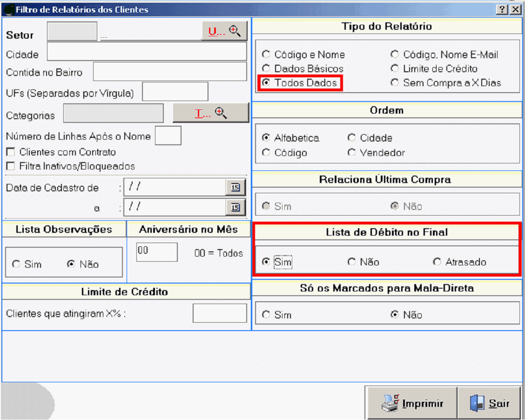Viewport: 525px width, 420px height.
Task: Click the help question mark icon
Action: [x=502, y=10]
